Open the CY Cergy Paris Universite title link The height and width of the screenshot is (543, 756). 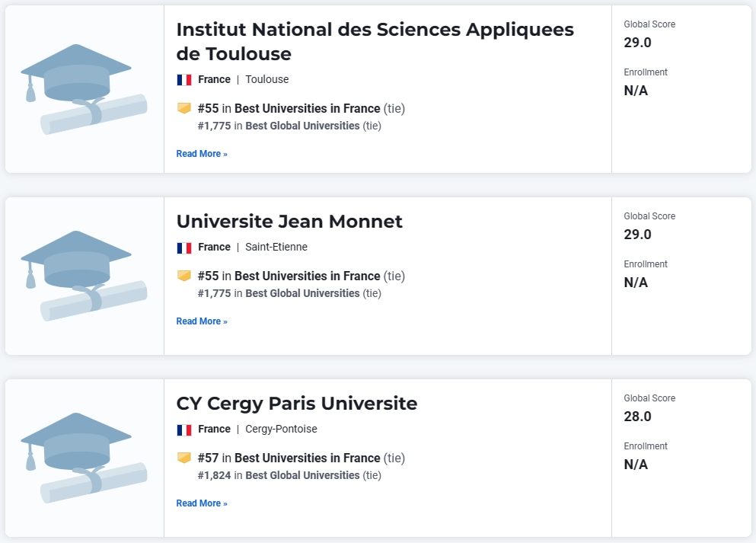point(297,404)
